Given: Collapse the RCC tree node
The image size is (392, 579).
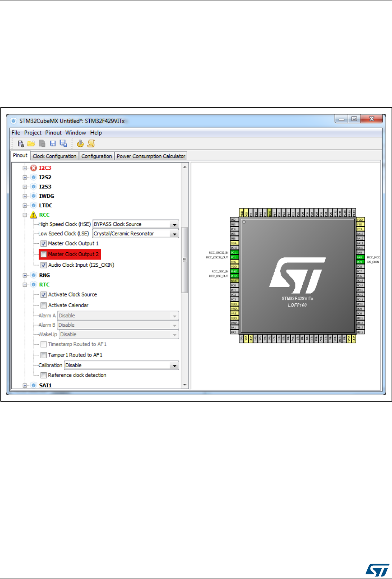Looking at the screenshot, I should (25, 215).
